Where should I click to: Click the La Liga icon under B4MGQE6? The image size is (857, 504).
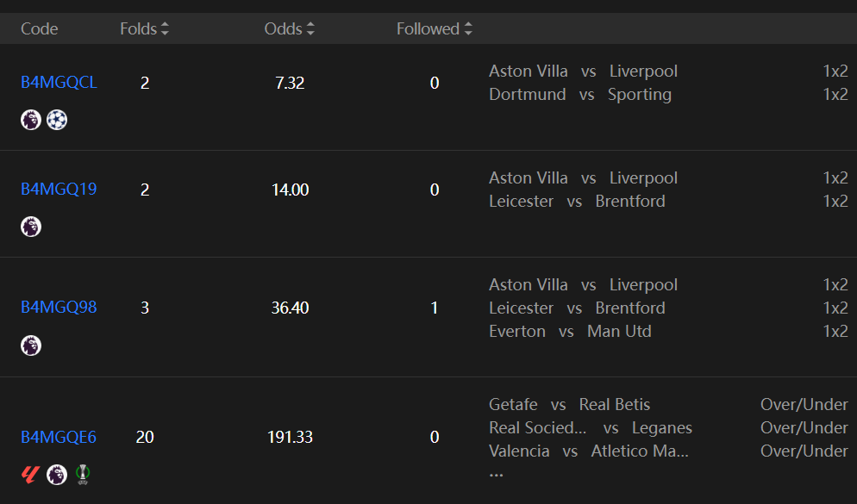(31, 474)
